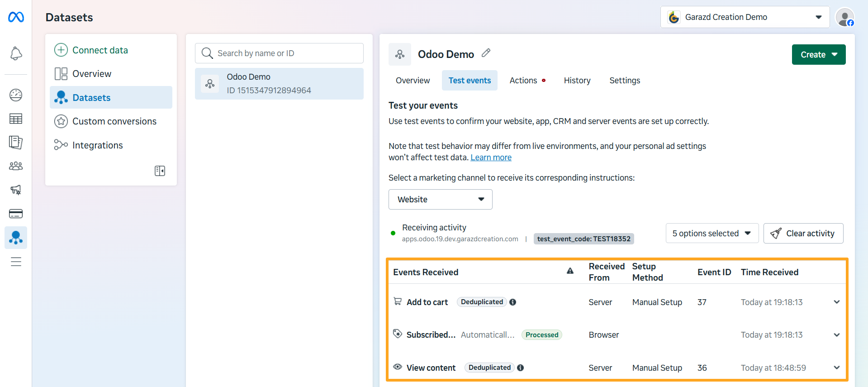Viewport: 868px width, 387px height.
Task: Collapse the navigation panel icon
Action: (x=160, y=171)
